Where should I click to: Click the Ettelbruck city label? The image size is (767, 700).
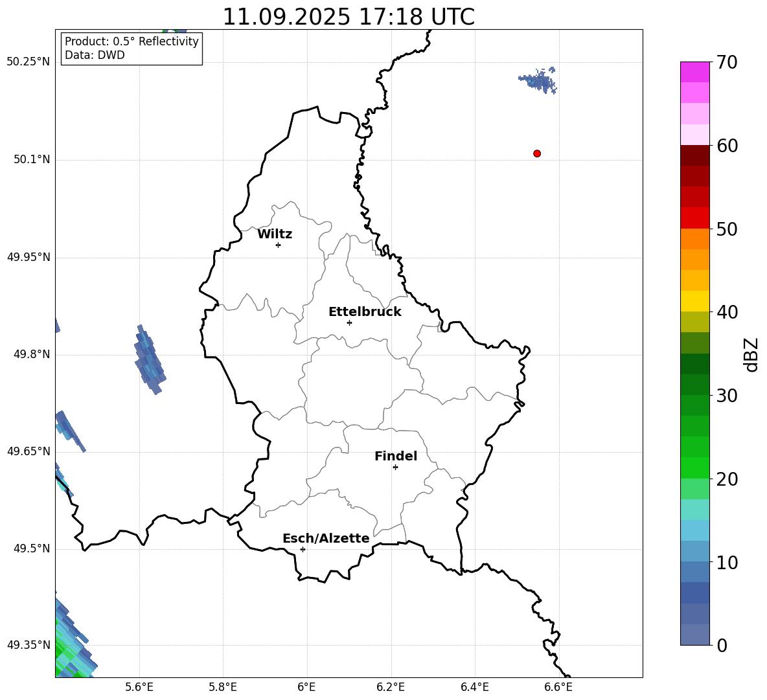pyautogui.click(x=365, y=312)
